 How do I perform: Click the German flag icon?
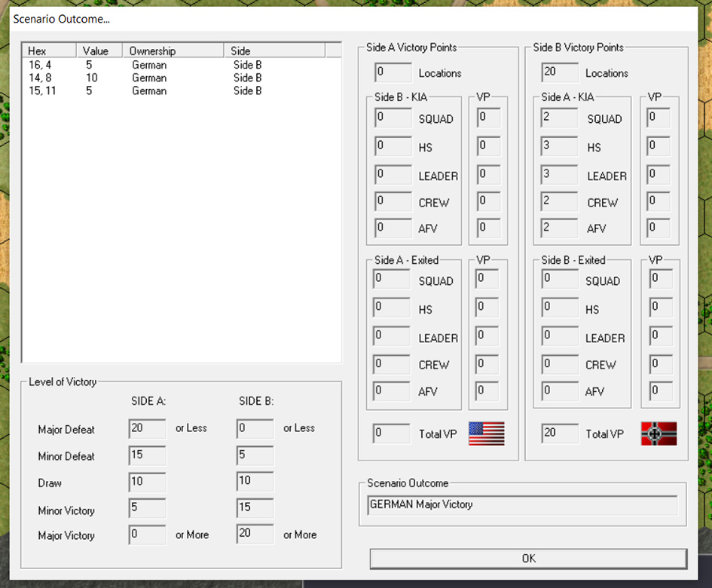659,433
